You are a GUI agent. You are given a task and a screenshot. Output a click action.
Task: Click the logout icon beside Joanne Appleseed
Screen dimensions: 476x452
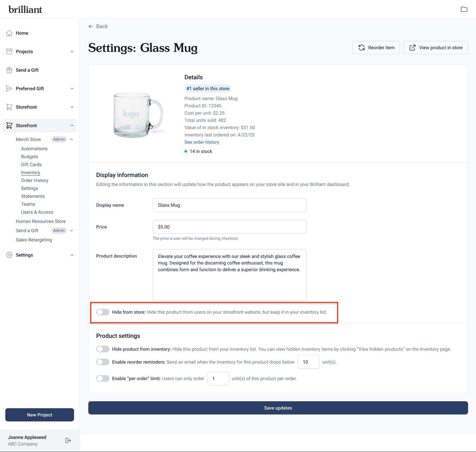point(68,440)
